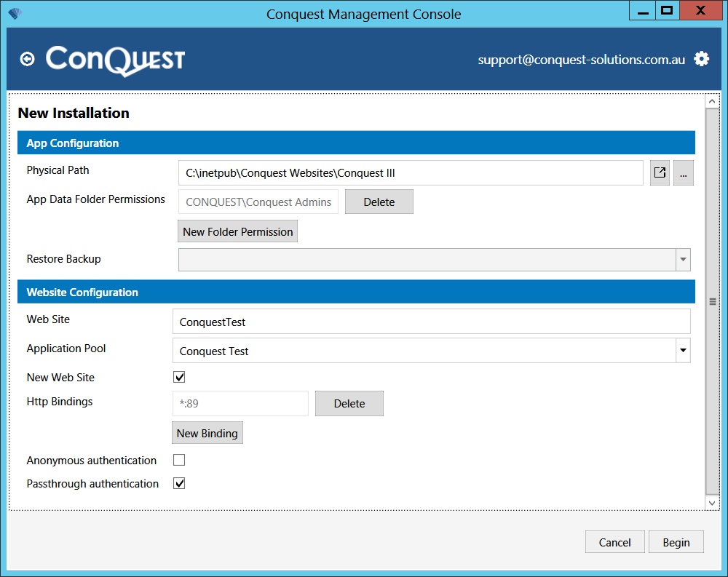Minimize the Conquest Management Console window
Screen dimensions: 728x577
643,10
